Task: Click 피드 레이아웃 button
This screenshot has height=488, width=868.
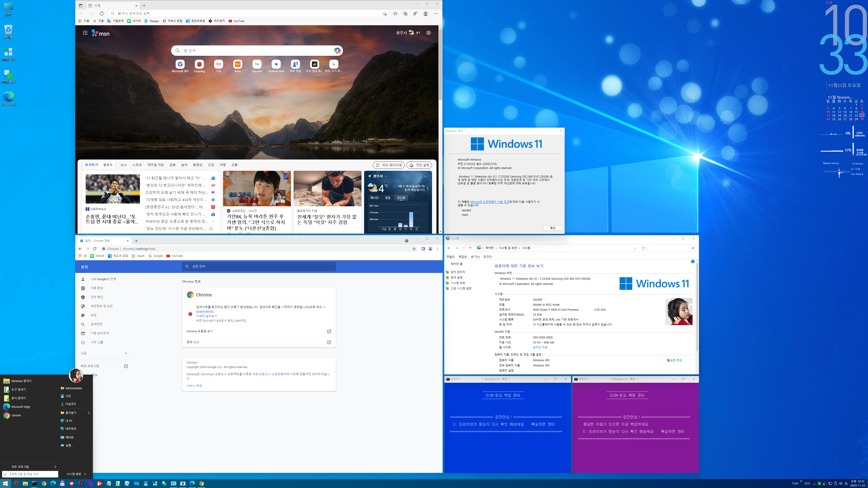Action: pyautogui.click(x=389, y=165)
